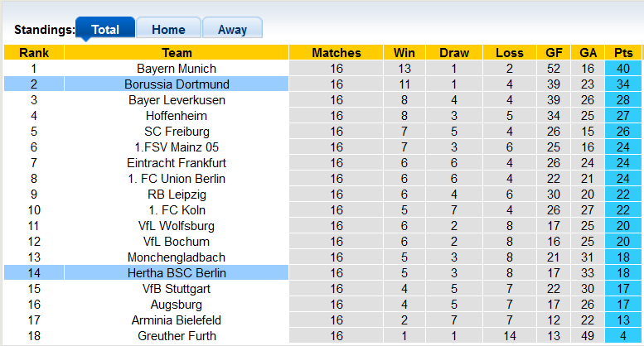
Task: Click the Matches column header
Action: tap(337, 53)
